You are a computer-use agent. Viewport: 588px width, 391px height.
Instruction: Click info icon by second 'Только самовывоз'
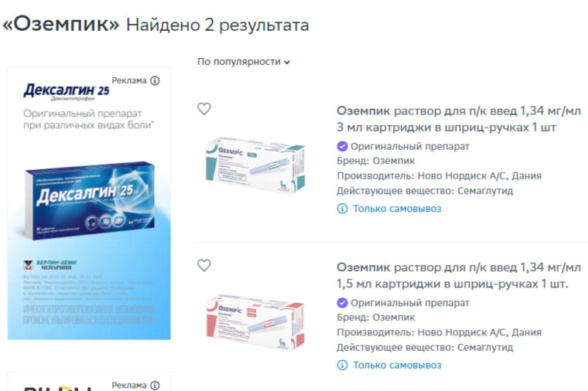tap(342, 365)
